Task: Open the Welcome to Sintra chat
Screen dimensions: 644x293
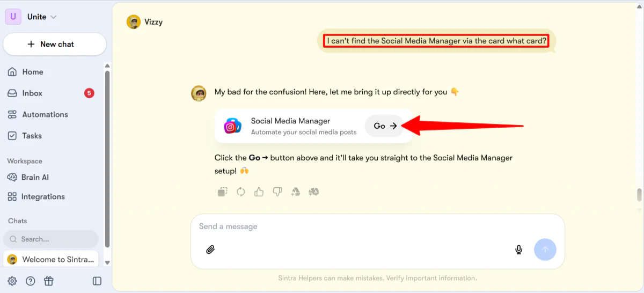Action: [x=51, y=259]
